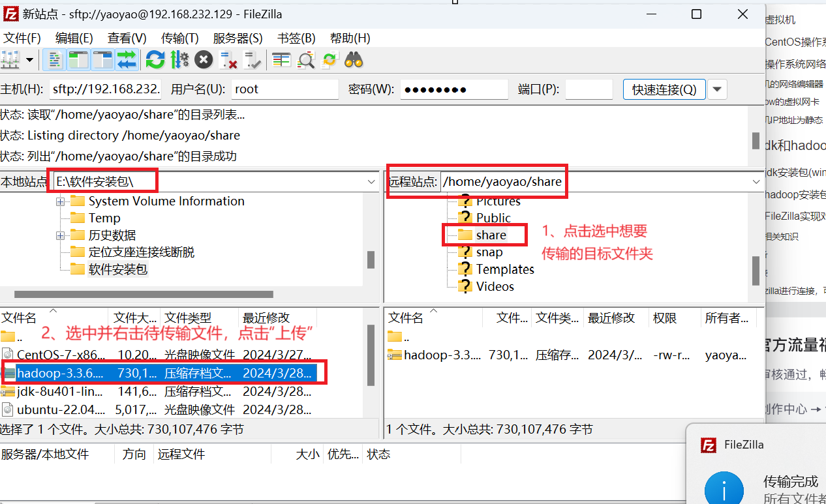Click the 快速连接(Q) button
The height and width of the screenshot is (504, 826).
664,89
